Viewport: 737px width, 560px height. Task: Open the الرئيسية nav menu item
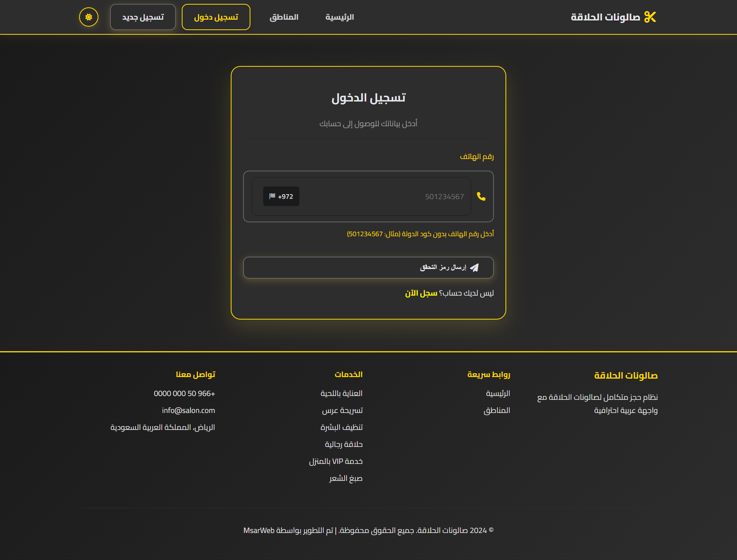point(340,17)
